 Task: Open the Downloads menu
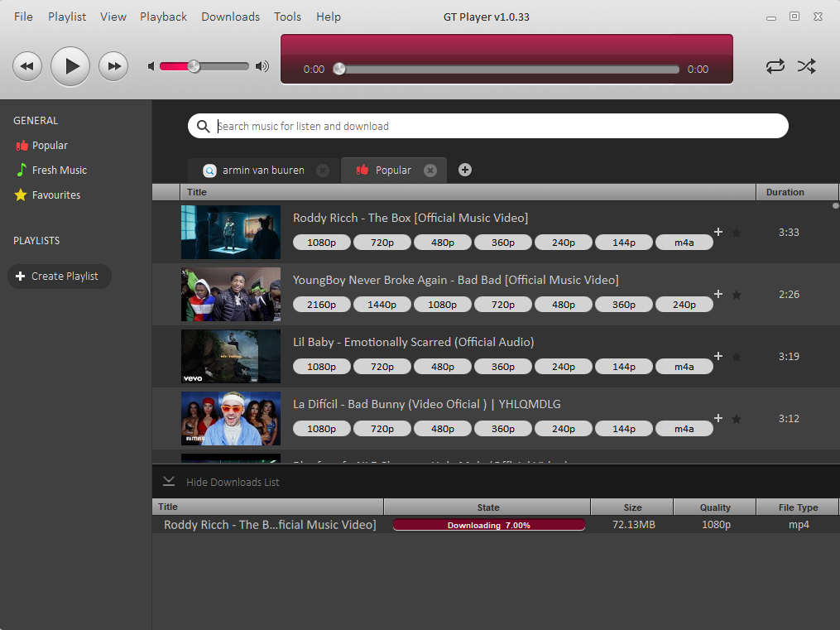[x=230, y=17]
